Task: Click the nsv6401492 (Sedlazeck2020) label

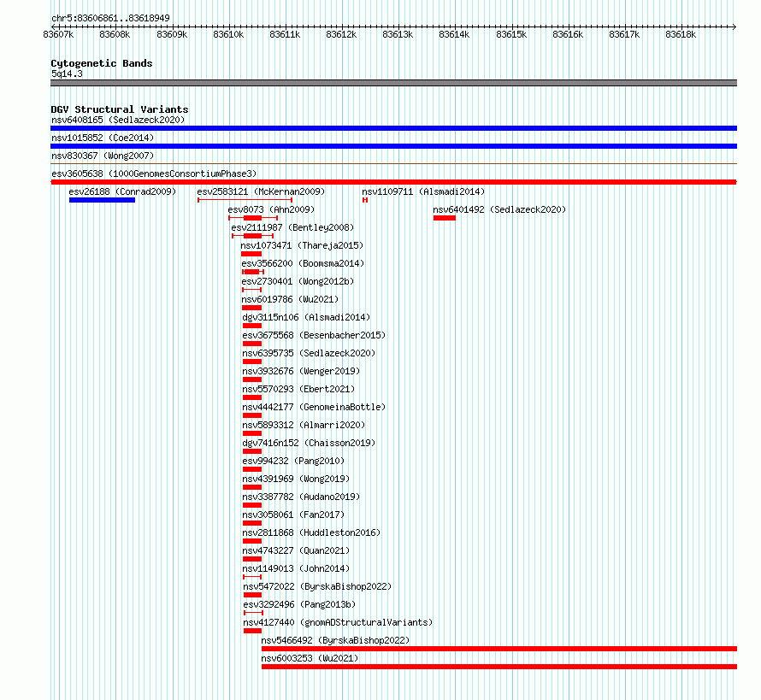Action: pyautogui.click(x=499, y=209)
